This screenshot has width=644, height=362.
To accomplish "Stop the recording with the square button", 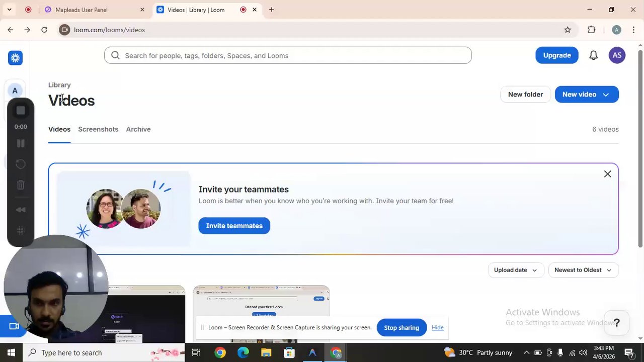I will [x=21, y=111].
